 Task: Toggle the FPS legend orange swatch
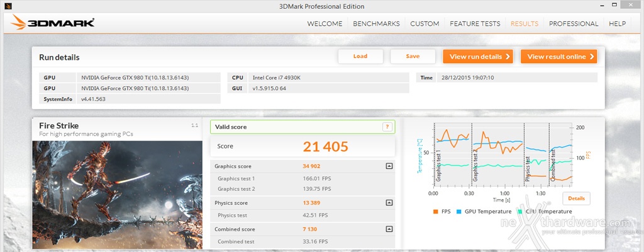click(436, 212)
